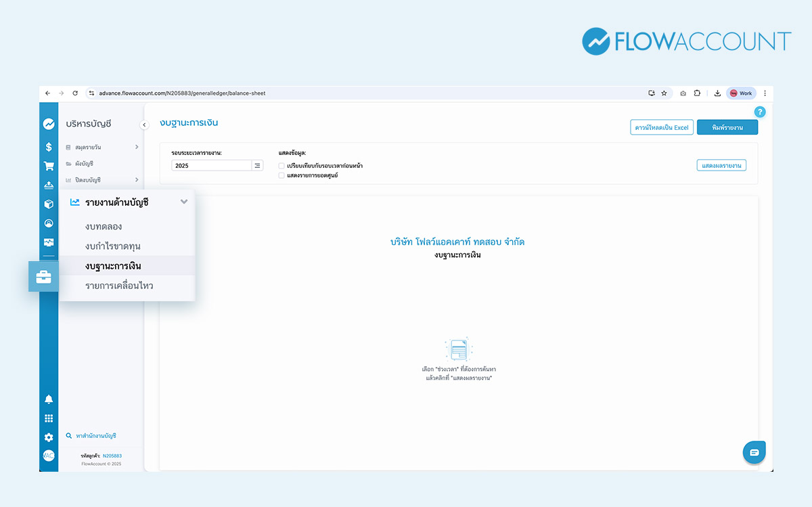The height and width of the screenshot is (507, 812).
Task: Tick the แสดงรายการยอดศูนย์ checkbox
Action: point(281,175)
